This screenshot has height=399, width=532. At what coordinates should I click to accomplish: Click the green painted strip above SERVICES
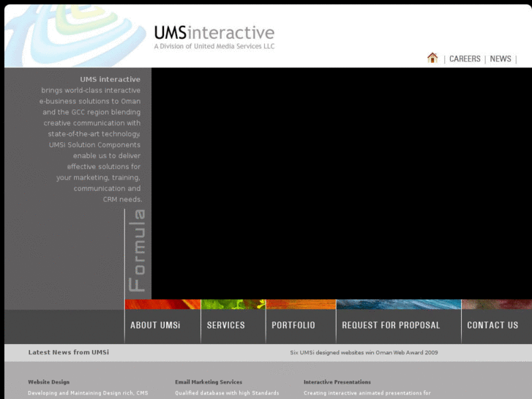point(233,305)
